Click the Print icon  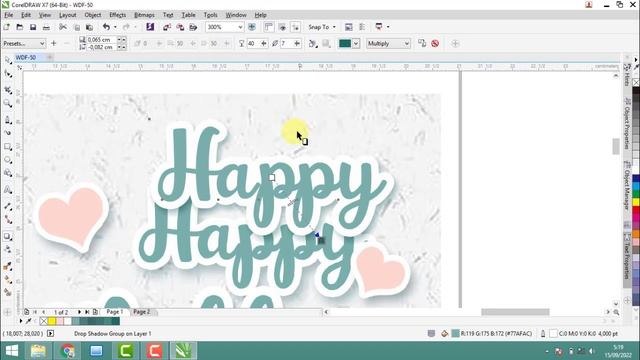[x=47, y=27]
